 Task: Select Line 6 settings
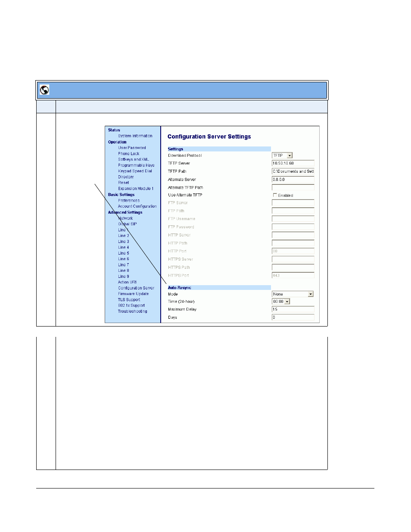point(124,259)
